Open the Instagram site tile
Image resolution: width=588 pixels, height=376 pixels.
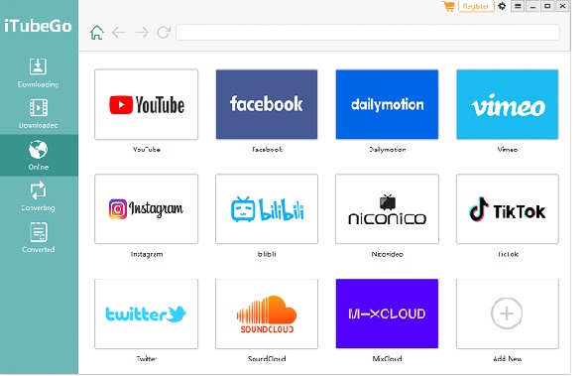146,209
